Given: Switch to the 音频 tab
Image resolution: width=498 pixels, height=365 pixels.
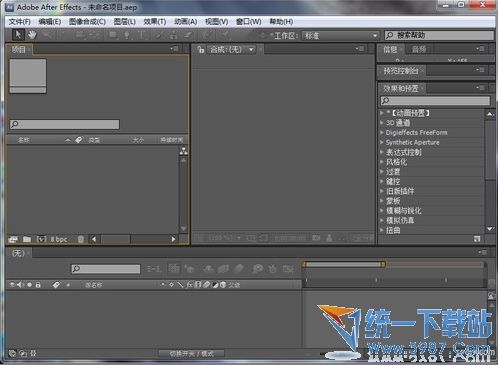Looking at the screenshot, I should click(419, 50).
